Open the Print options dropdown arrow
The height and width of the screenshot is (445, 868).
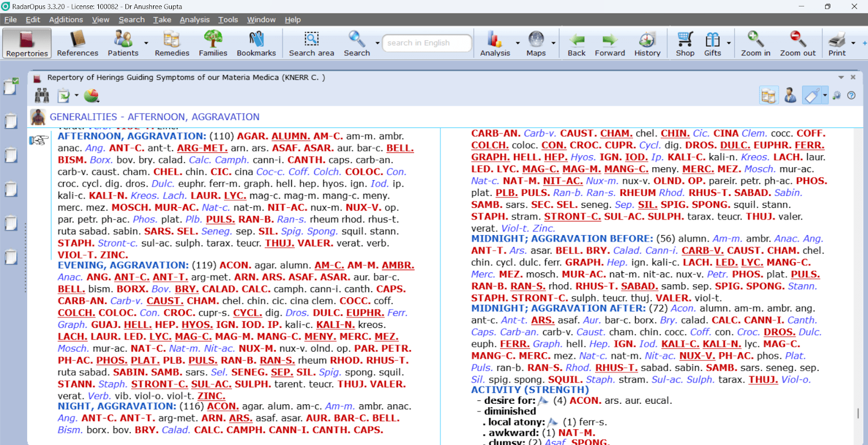[853, 43]
